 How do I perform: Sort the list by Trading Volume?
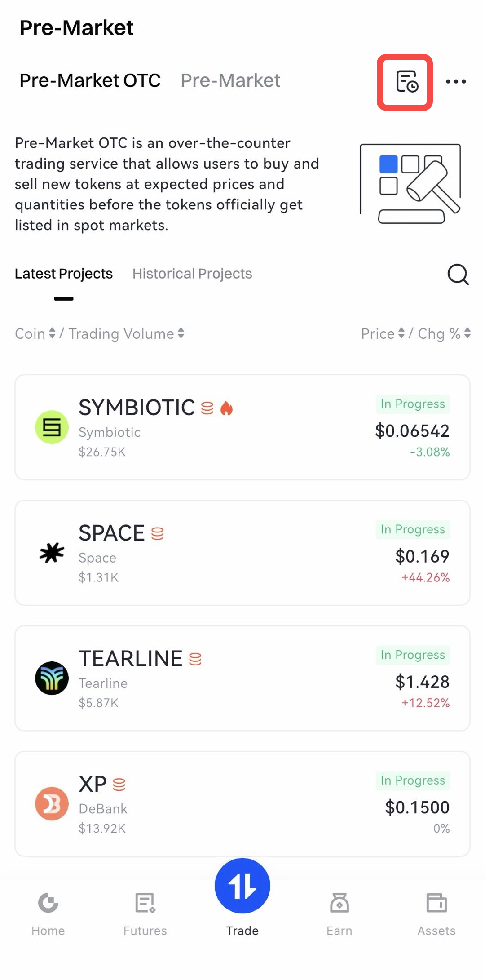(127, 333)
